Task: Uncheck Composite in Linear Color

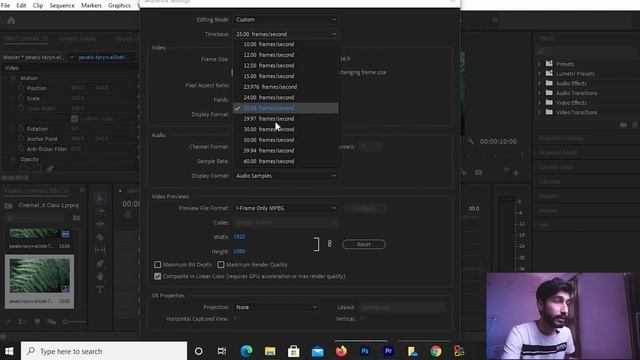Action: click(158, 276)
